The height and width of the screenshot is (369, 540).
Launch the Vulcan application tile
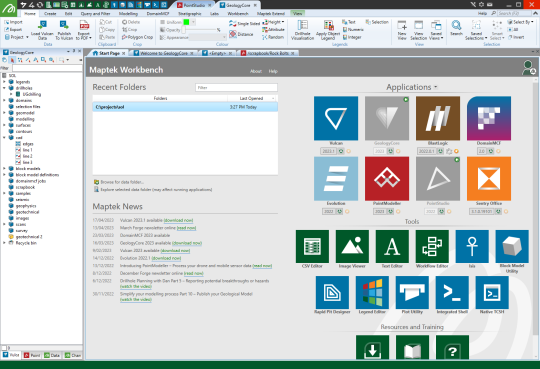[x=336, y=118]
